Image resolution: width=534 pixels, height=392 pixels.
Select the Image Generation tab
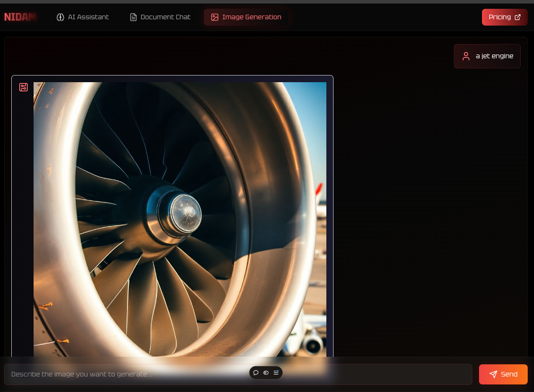tap(246, 17)
